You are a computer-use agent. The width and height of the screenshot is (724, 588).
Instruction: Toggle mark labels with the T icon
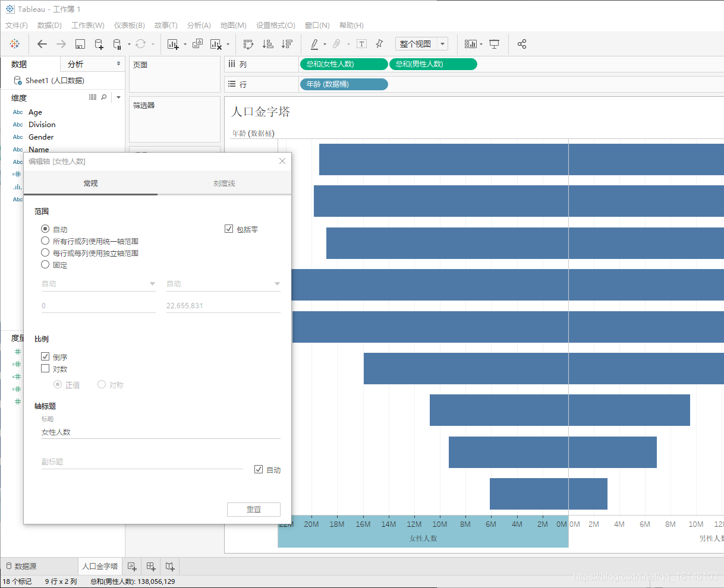361,44
